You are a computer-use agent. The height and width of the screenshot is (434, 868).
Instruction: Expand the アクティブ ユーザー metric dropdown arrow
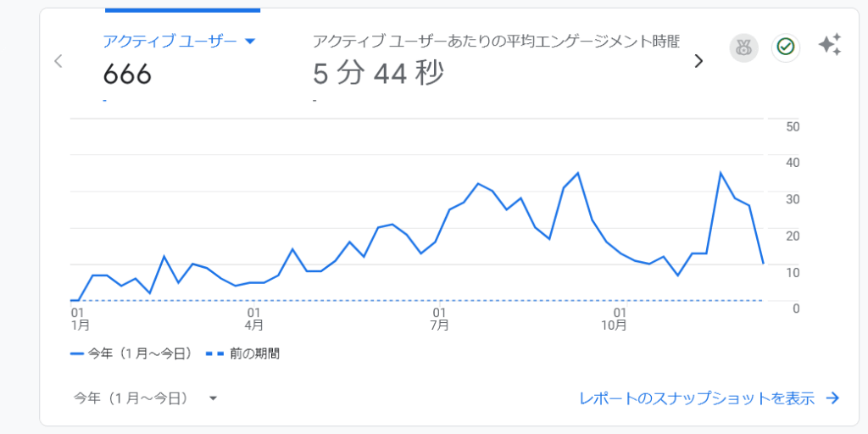coord(250,42)
